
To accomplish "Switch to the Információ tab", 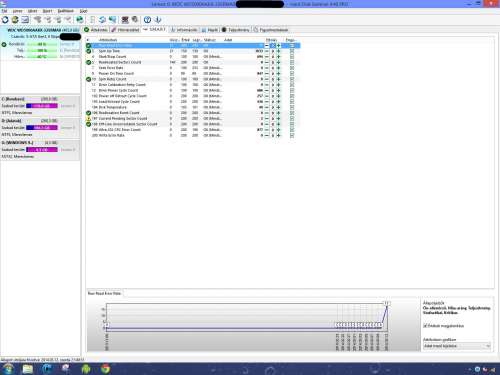I will [184, 30].
